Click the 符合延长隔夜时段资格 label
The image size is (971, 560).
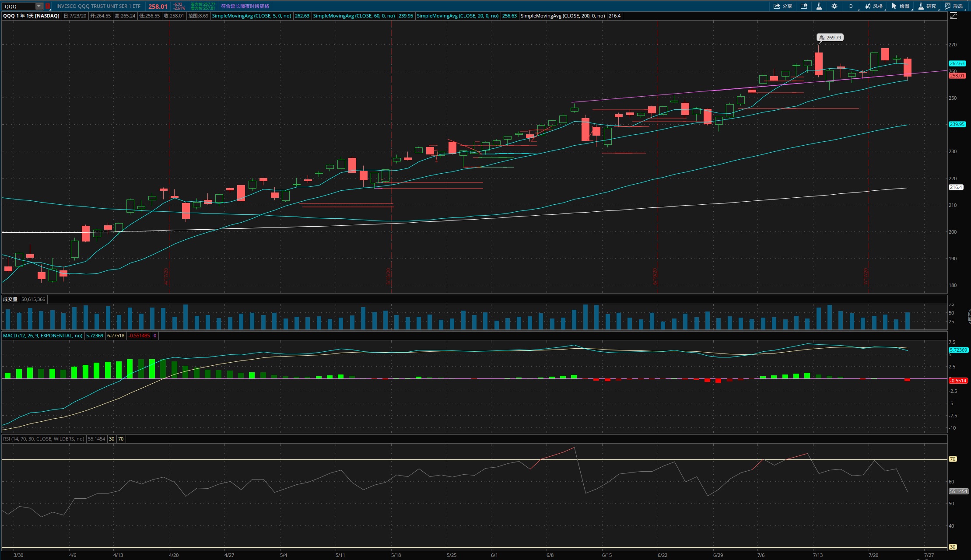[x=245, y=6]
